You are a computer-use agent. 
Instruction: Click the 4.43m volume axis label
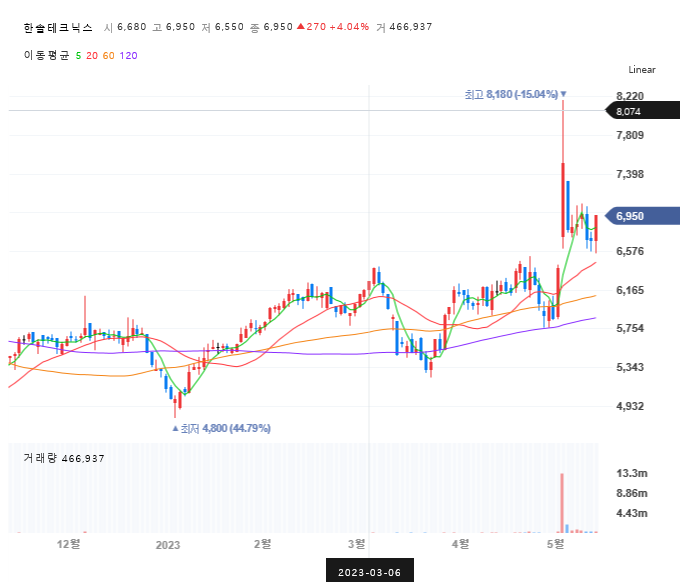click(x=632, y=513)
